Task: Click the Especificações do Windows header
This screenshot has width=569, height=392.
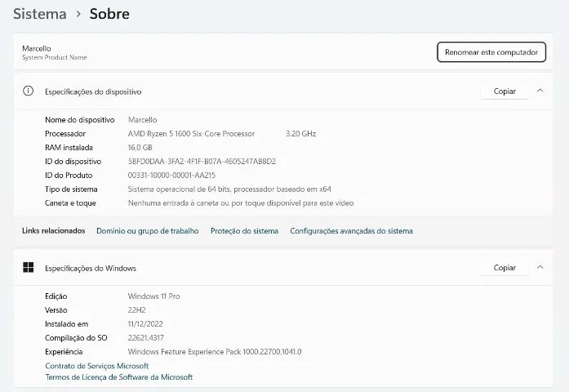Action: point(91,268)
